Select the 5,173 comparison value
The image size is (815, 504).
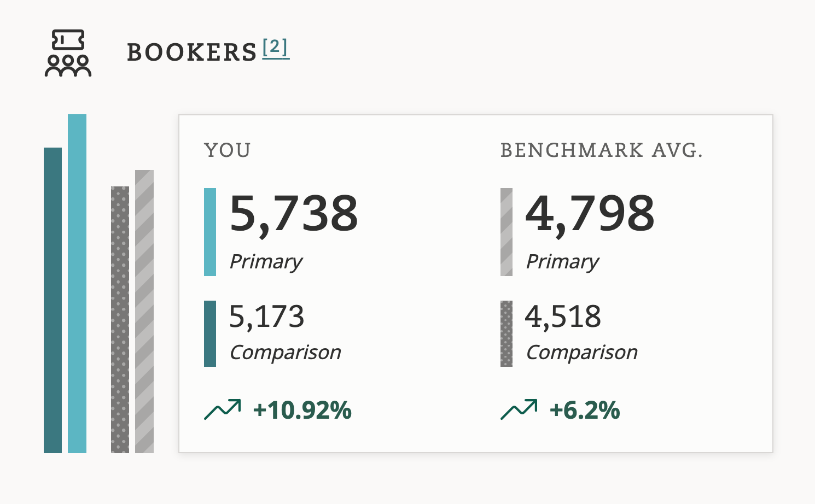coord(267,317)
